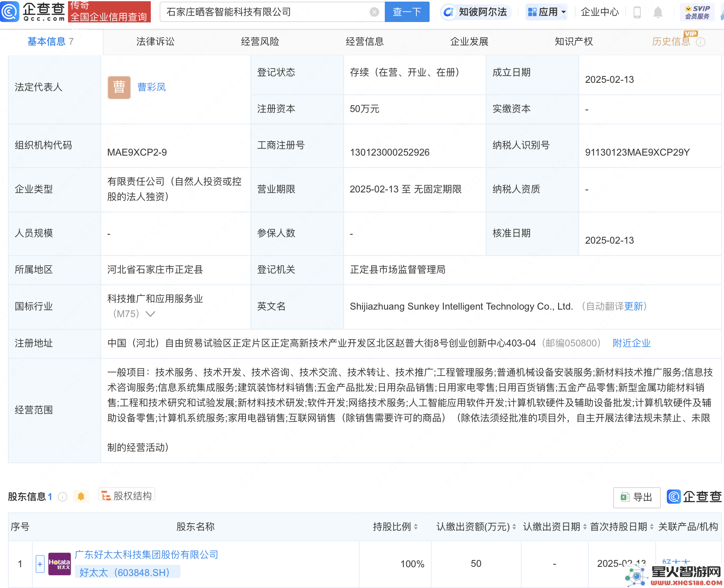Switch to 法律诉讼 tab

[x=155, y=42]
